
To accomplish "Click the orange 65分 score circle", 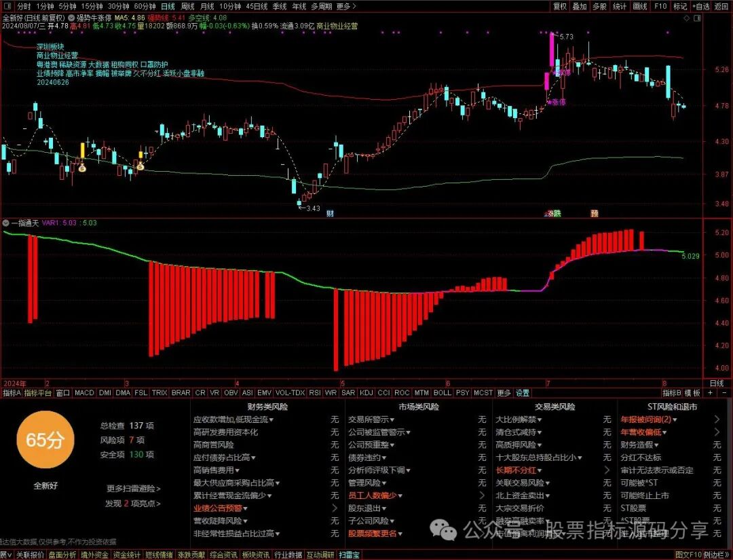I will 45,439.
